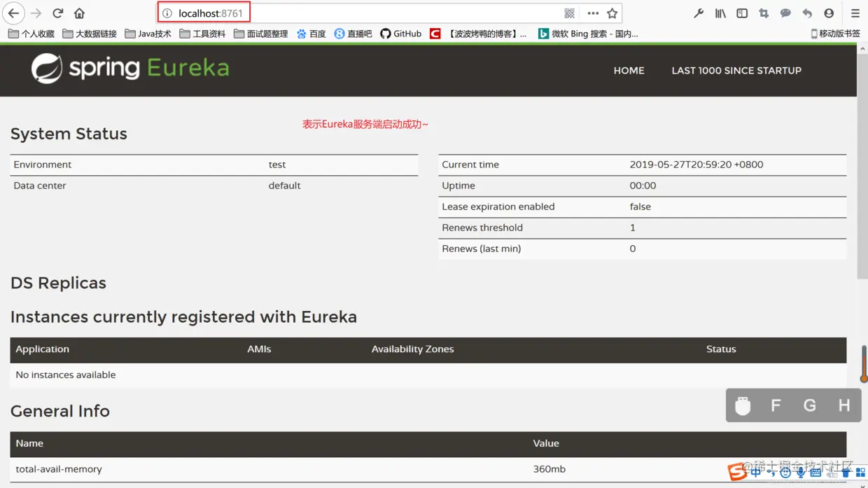868x488 pixels.
Task: Bookmark this page with the star
Action: pyautogui.click(x=612, y=13)
